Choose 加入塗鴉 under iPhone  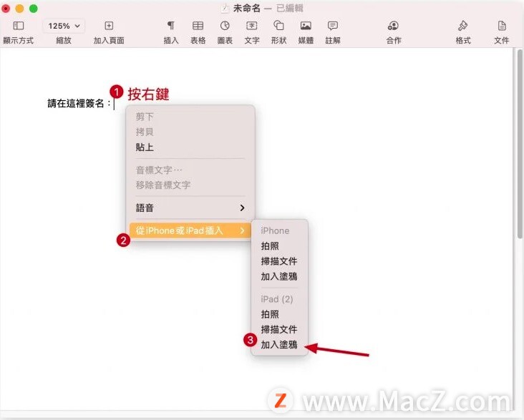(279, 276)
